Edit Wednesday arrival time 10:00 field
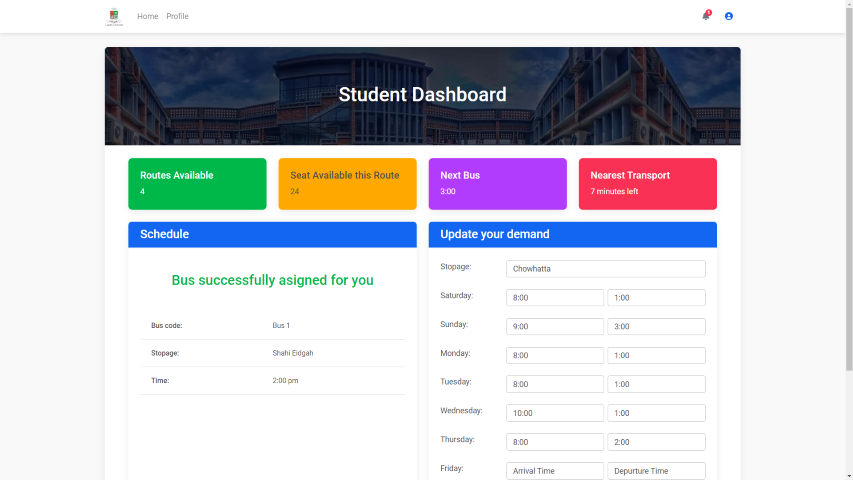853x480 pixels. point(555,413)
